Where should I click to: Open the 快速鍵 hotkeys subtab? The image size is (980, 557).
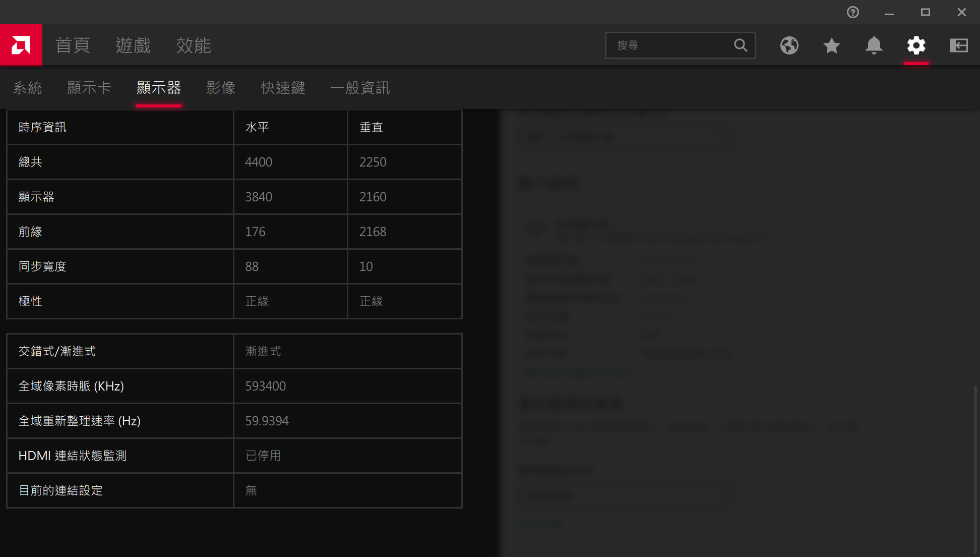tap(283, 88)
